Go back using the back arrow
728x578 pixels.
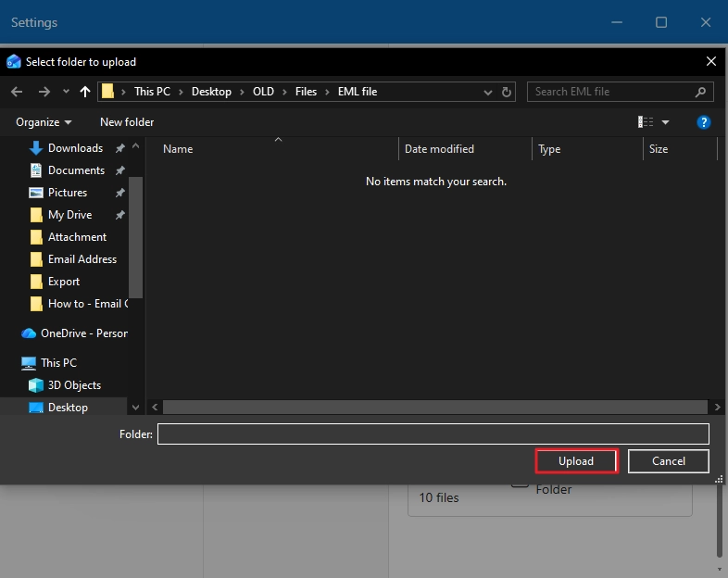click(17, 92)
